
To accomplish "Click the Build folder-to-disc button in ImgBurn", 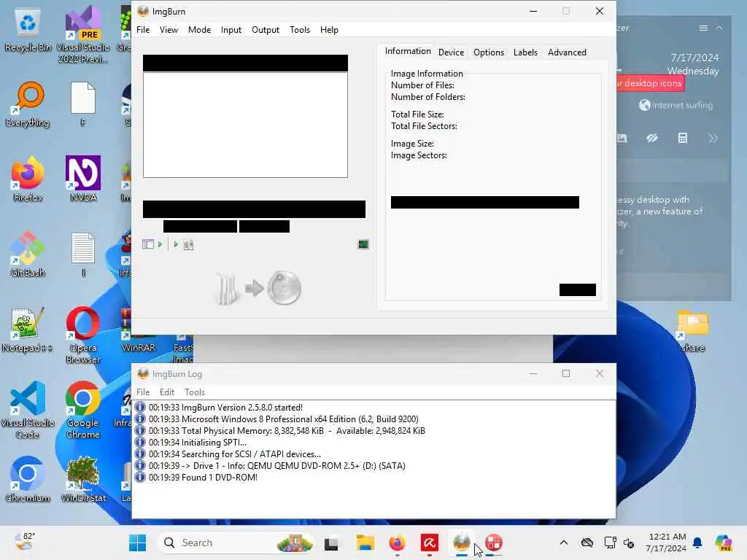I will pyautogui.click(x=259, y=287).
